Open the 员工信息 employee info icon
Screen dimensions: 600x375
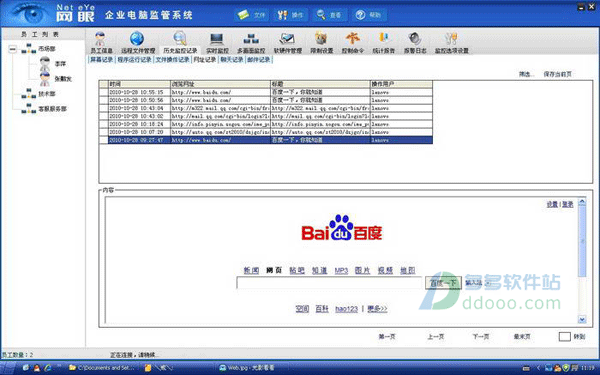tap(101, 42)
